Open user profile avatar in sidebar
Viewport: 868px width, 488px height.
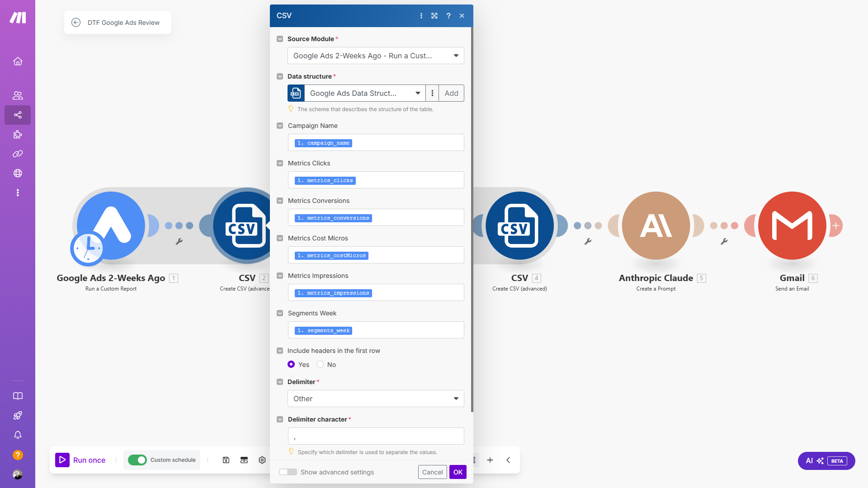pos(18,474)
